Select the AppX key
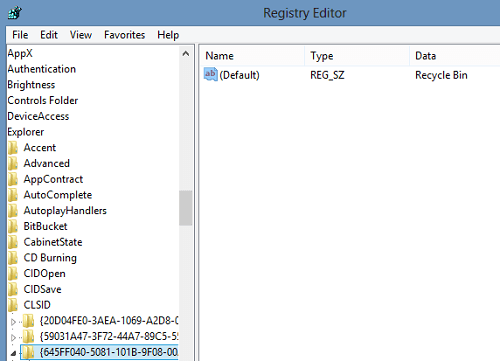This screenshot has width=500, height=361. click(20, 53)
